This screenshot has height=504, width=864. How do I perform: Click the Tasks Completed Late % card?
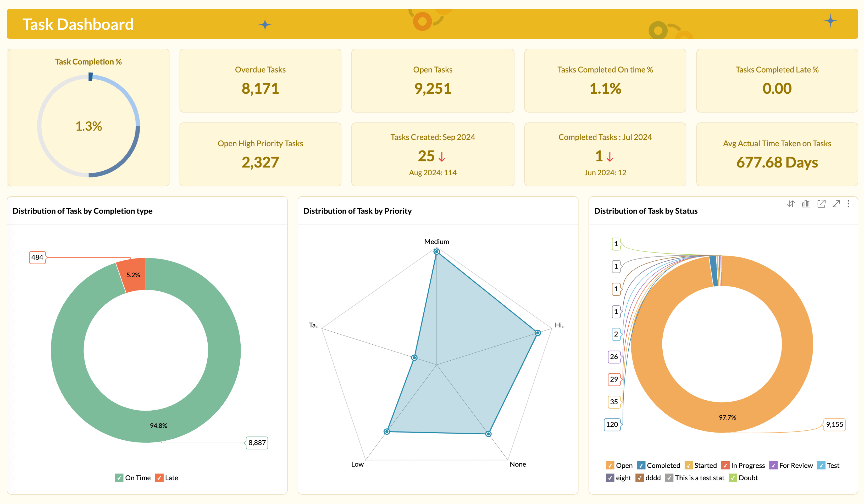(777, 81)
